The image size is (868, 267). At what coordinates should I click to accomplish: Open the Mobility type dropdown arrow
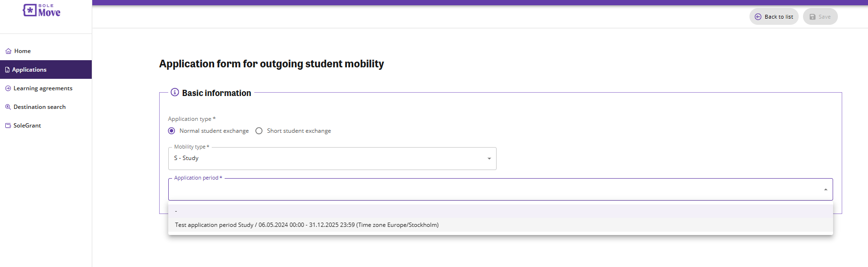coord(489,159)
